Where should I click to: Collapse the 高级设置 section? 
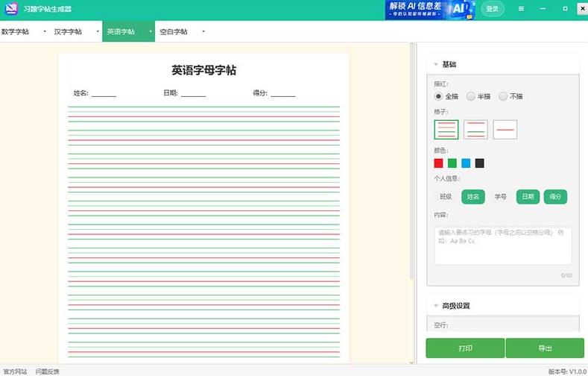[x=436, y=306]
